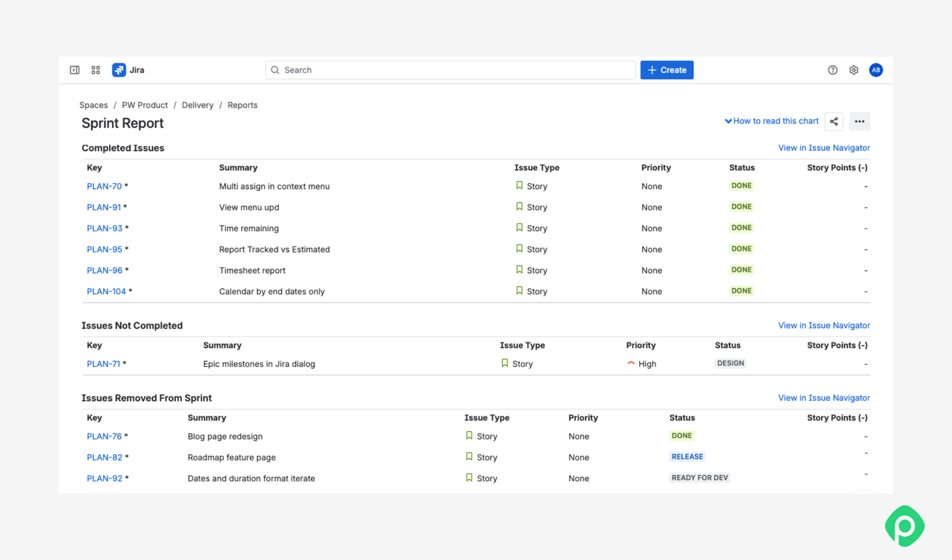The height and width of the screenshot is (560, 952).
Task: Click DONE status in PLAN-76 row
Action: click(681, 435)
